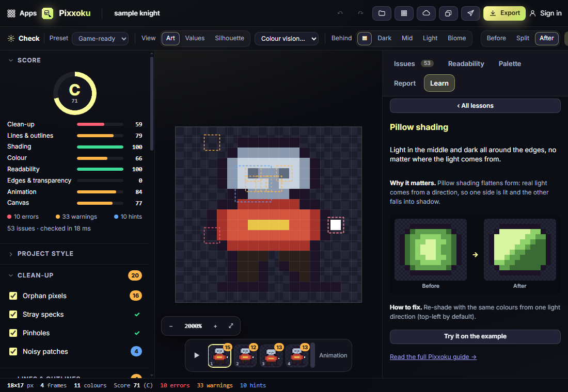Disable the Noisy patches check
This screenshot has width=568, height=392.
tap(13, 351)
